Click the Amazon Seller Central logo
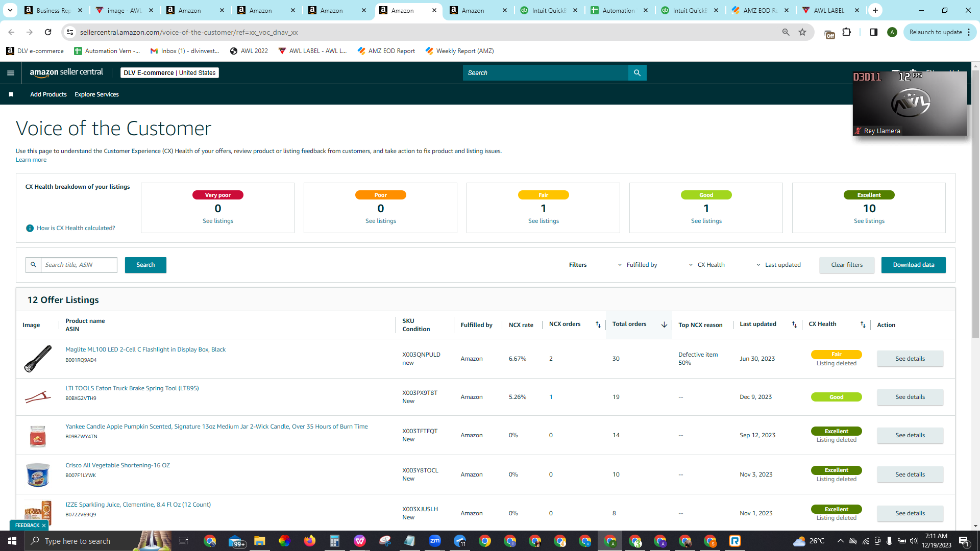Image resolution: width=980 pixels, height=551 pixels. click(x=66, y=72)
